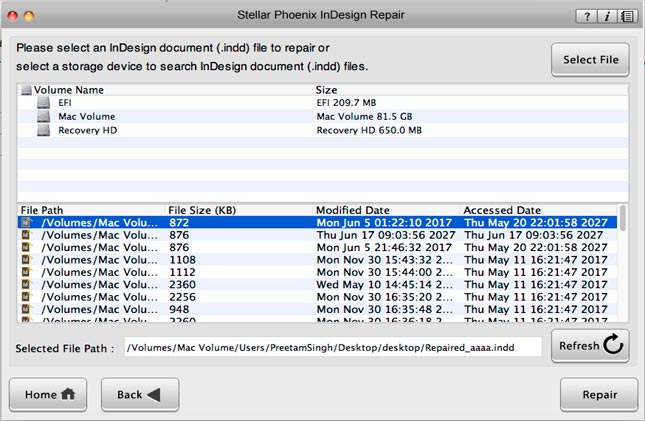Select the 2360 KB file row
645x421 pixels.
pyautogui.click(x=317, y=284)
